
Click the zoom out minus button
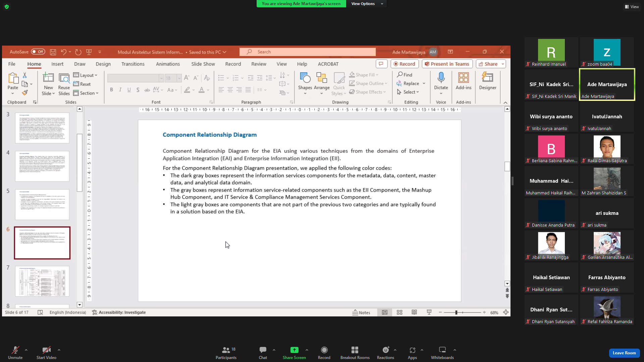pos(440,312)
